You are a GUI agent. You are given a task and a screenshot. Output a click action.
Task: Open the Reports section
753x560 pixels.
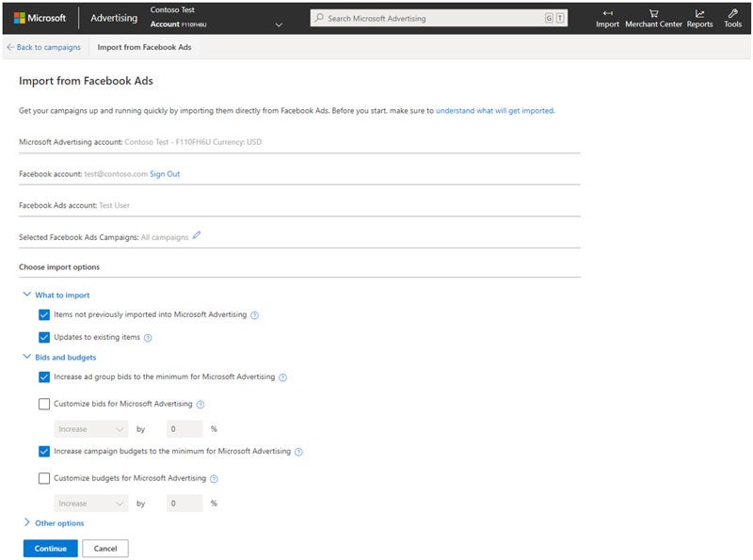point(698,18)
